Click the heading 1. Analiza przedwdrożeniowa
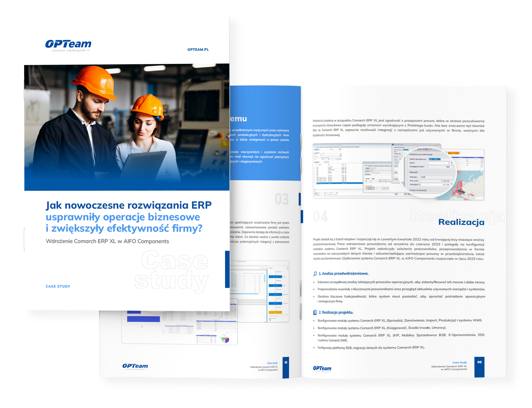This screenshot has height=408, width=532. 344,274
